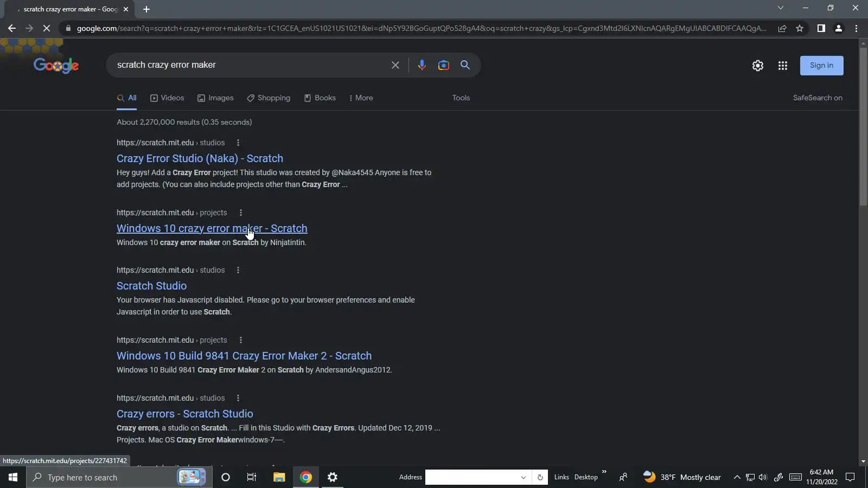Open SafeSearch on settings
This screenshot has height=488, width=868.
point(818,98)
